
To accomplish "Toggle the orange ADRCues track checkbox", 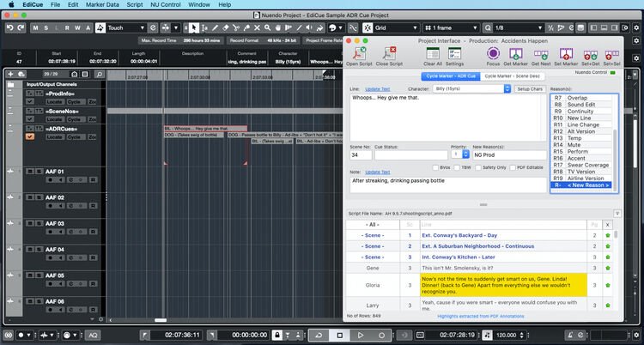I will pyautogui.click(x=30, y=136).
